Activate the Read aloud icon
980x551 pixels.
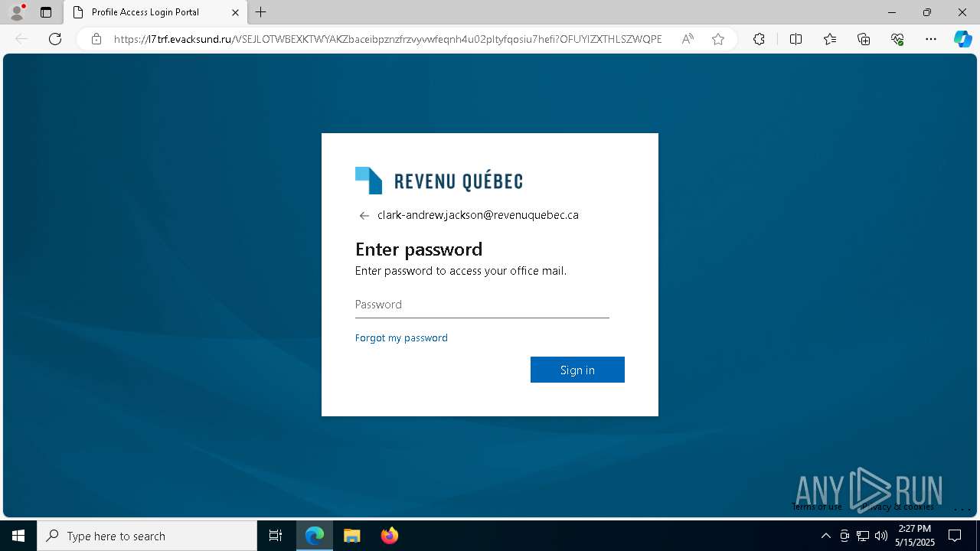pos(688,39)
